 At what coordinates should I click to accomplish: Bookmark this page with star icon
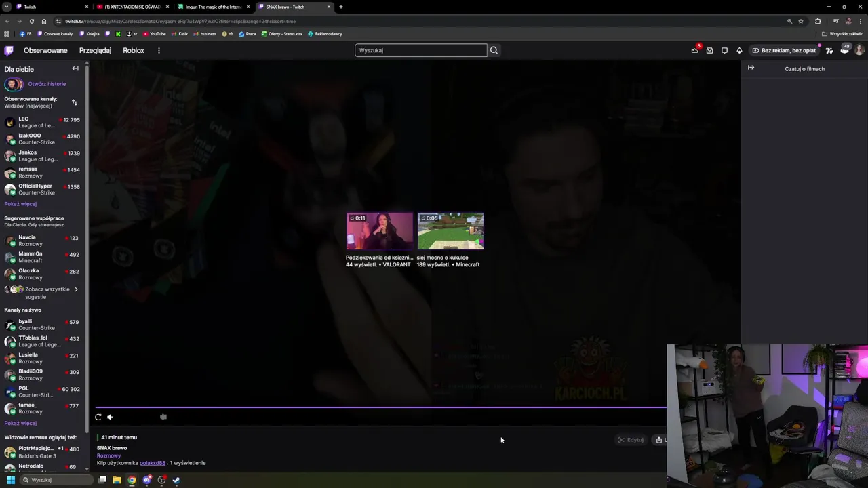tap(801, 21)
